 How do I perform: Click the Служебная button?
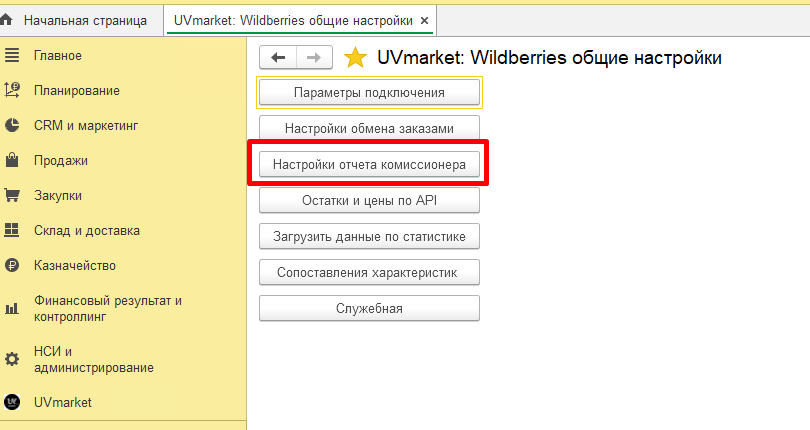click(369, 308)
